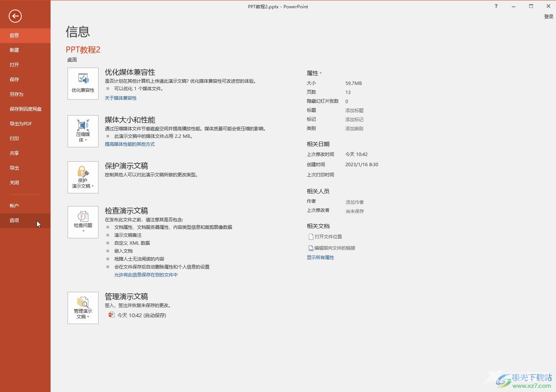Select 导出为PDF menu item
Screen dimensions: 556x392
tap(25, 124)
